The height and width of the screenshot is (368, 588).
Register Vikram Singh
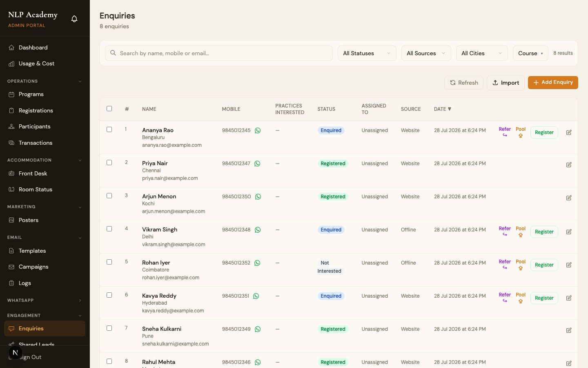[x=544, y=232]
